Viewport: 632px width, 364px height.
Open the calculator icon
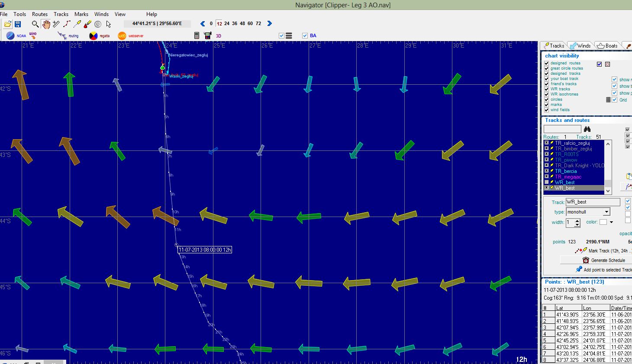point(197,35)
